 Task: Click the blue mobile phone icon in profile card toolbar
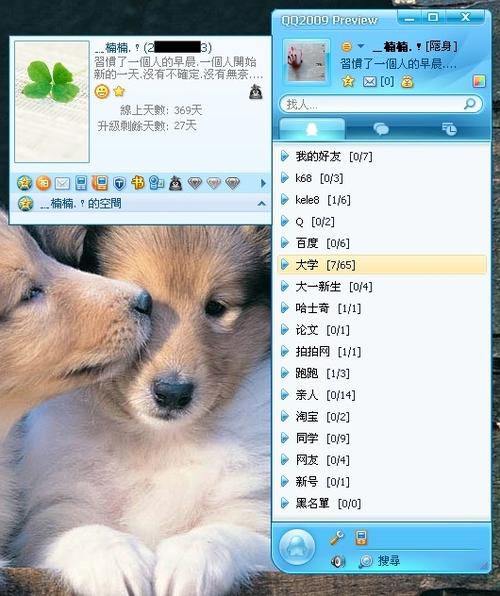81,183
